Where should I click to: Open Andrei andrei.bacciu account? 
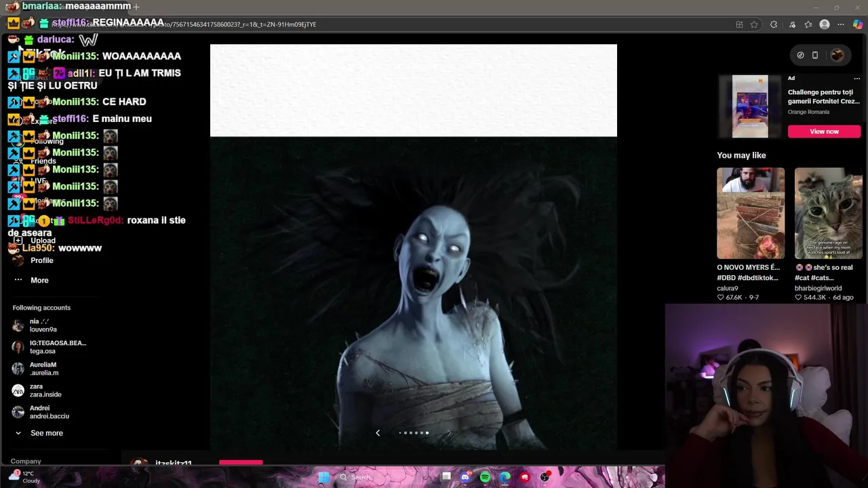(x=41, y=412)
